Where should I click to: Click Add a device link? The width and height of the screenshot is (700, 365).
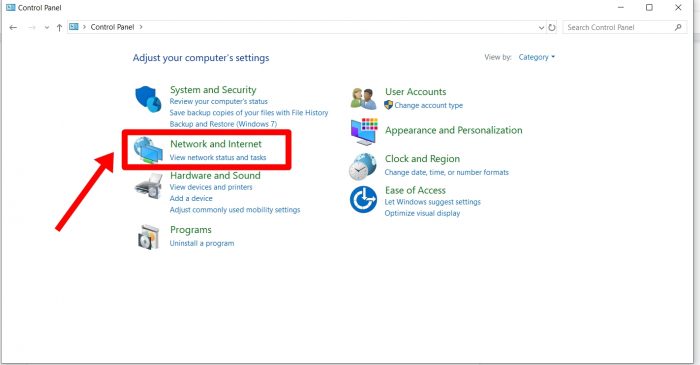191,198
